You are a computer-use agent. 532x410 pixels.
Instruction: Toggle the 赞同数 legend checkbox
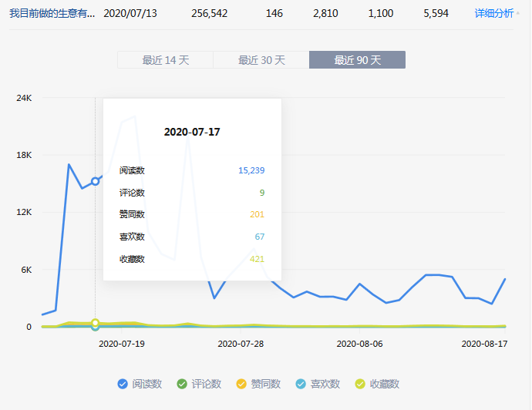[x=242, y=384]
